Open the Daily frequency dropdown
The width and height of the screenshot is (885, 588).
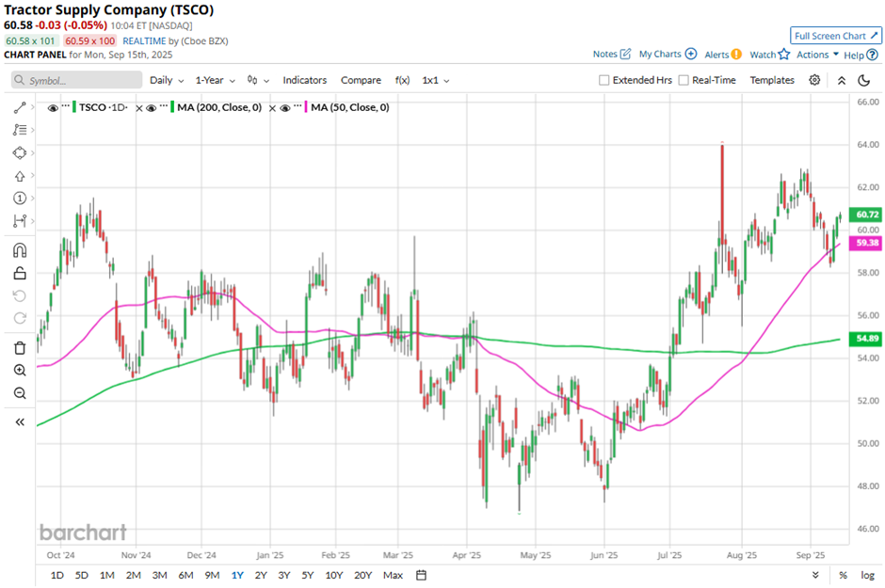(x=167, y=80)
